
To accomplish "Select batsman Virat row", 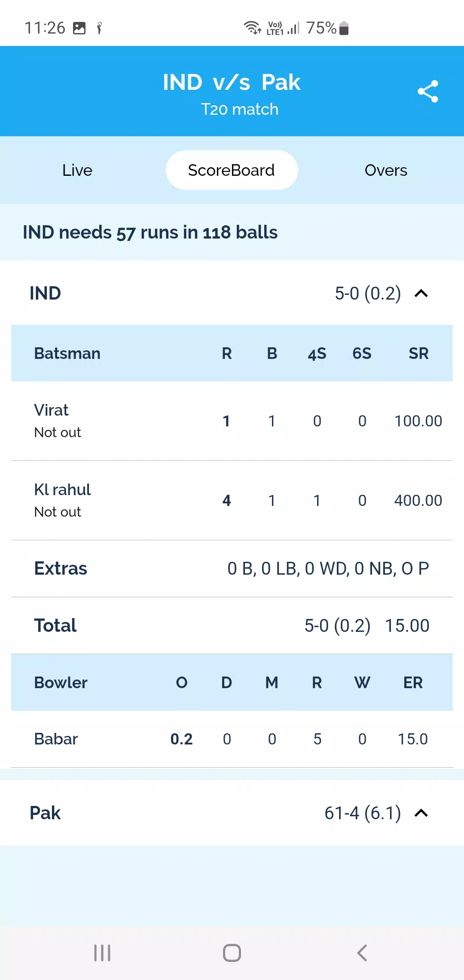I will point(232,421).
